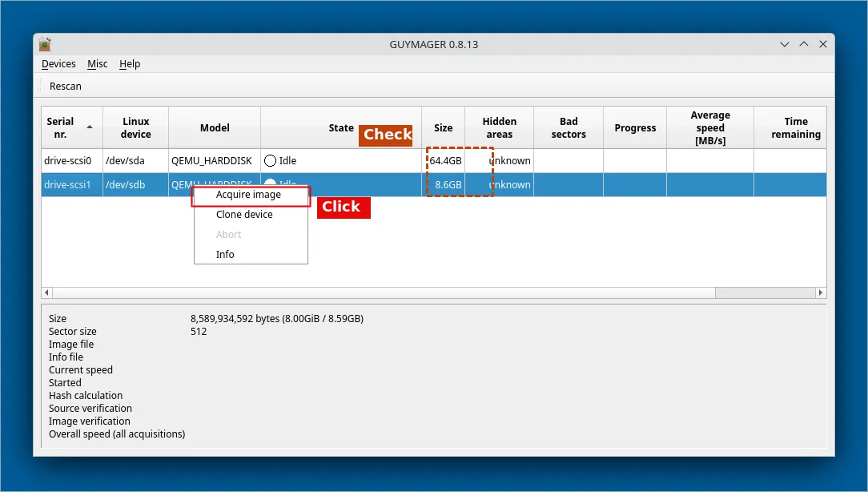Screen dimensions: 868x492
Task: Click the Hash calculation info label
Action: point(86,396)
